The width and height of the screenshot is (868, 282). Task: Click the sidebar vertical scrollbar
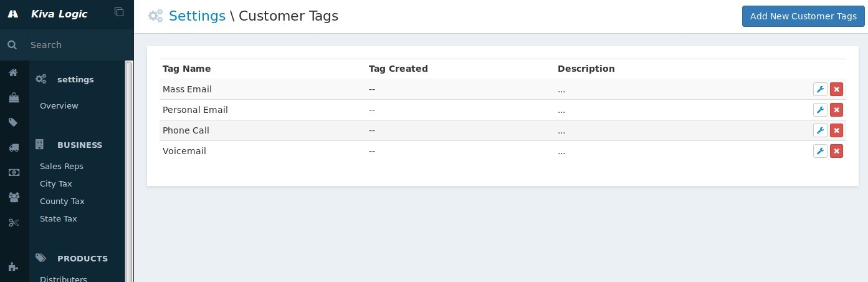click(x=129, y=172)
